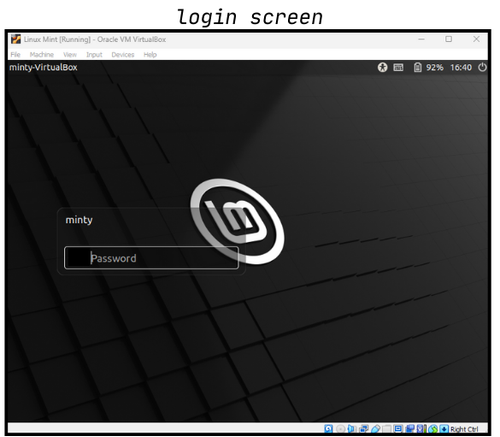
Task: Open the File menu
Action: [15, 55]
